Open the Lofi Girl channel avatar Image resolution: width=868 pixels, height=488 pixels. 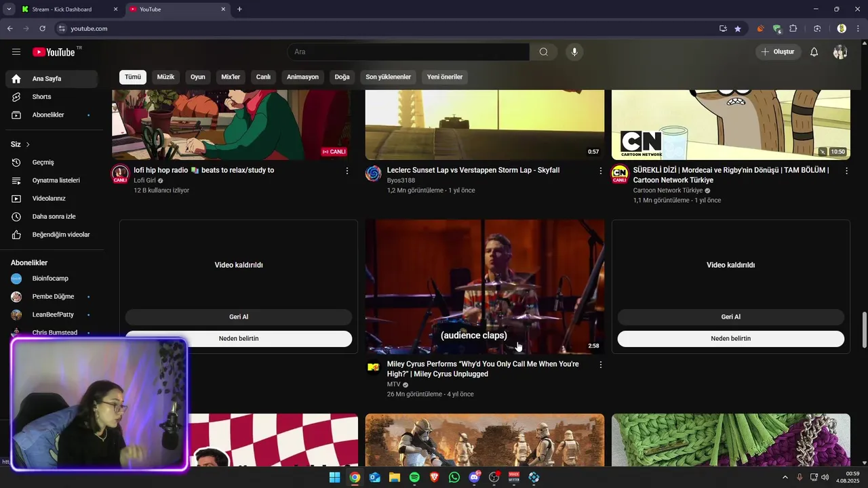[120, 174]
